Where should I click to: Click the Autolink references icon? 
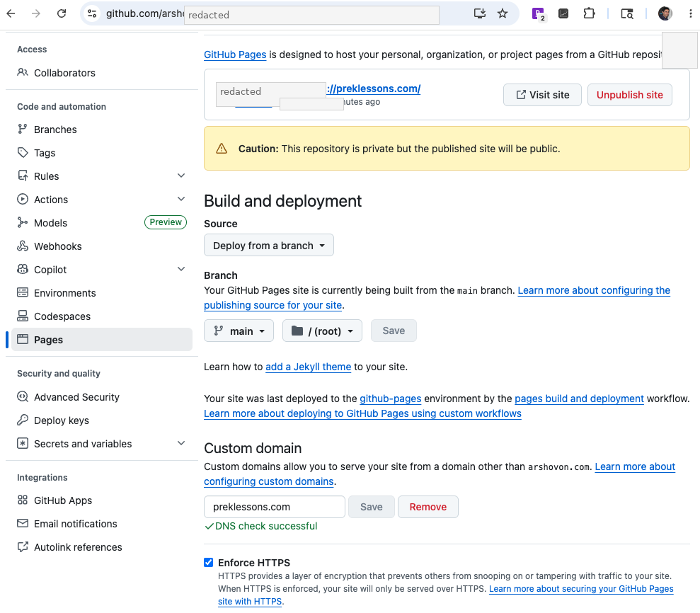23,547
